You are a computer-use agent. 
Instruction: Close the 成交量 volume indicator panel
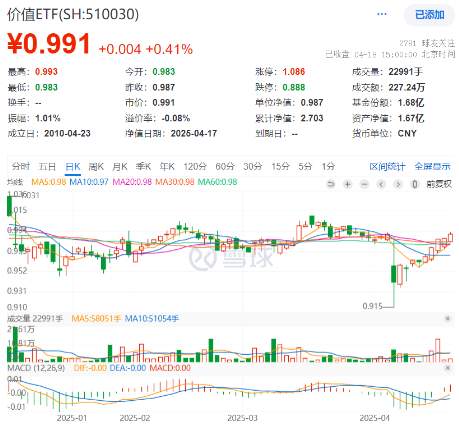(x=448, y=319)
